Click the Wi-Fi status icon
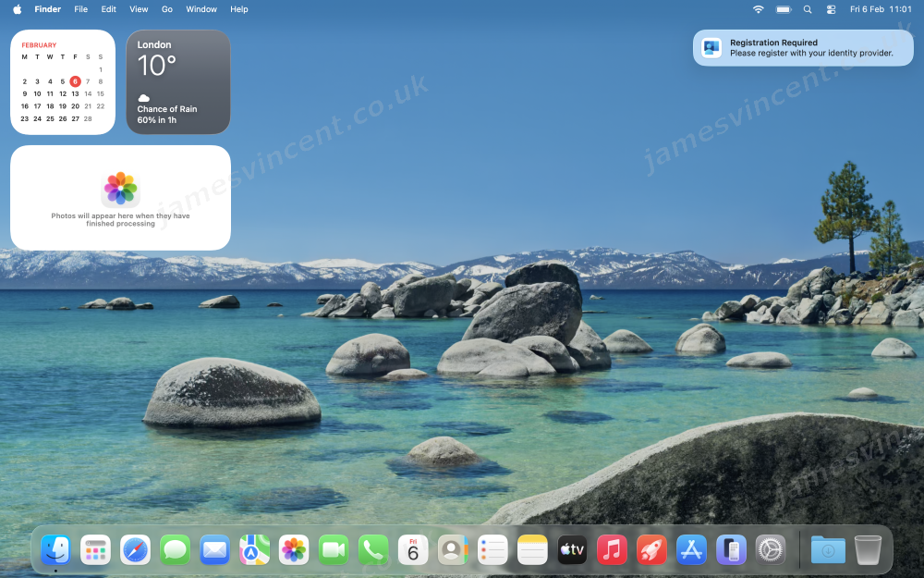Viewport: 924px width, 578px height. click(759, 9)
